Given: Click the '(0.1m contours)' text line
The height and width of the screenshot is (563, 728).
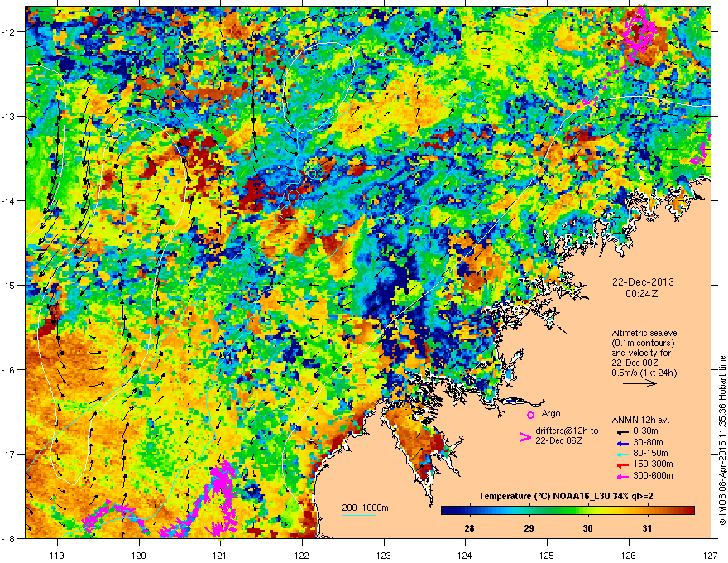Looking at the screenshot, I should (643, 344).
